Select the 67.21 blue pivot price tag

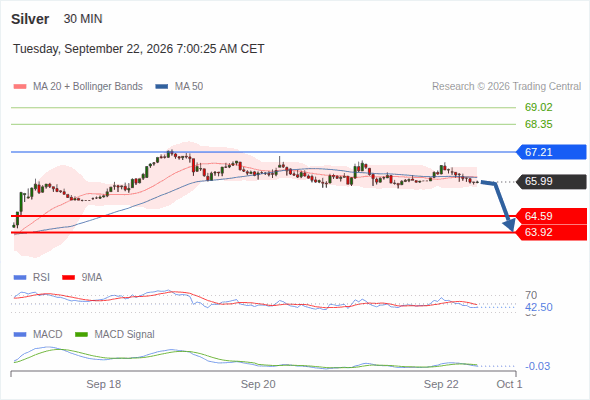[x=551, y=152]
